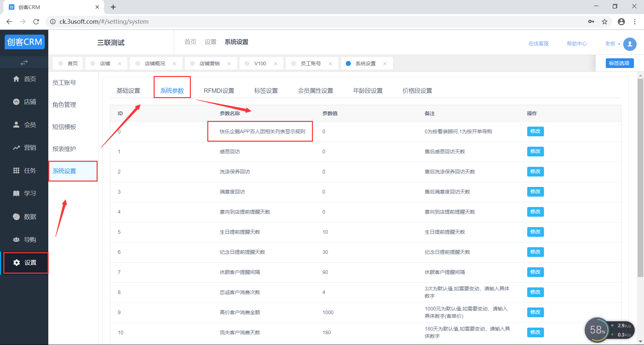Open 报表维护 in the settings submenu

64,149
